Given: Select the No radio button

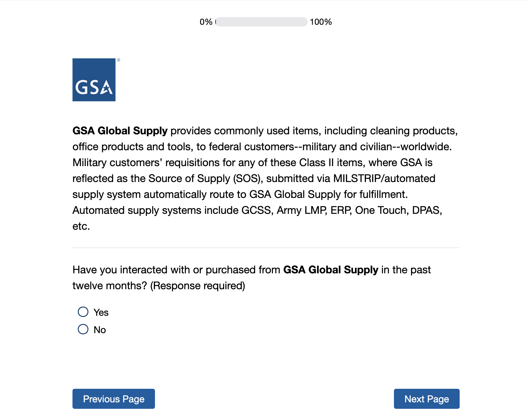Looking at the screenshot, I should 83,329.
